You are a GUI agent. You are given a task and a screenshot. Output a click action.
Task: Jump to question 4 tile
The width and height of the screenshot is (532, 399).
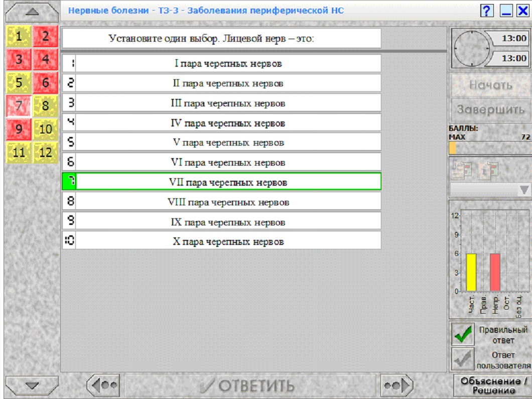pyautogui.click(x=46, y=59)
